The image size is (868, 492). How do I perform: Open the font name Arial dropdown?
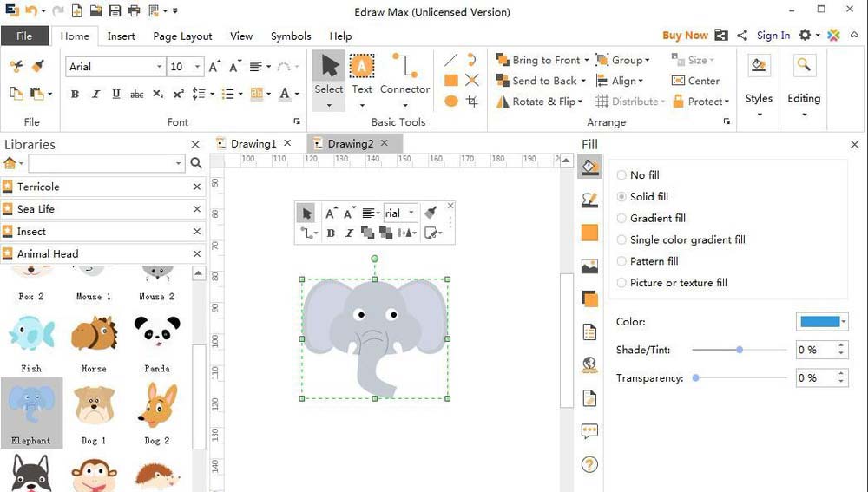click(160, 67)
